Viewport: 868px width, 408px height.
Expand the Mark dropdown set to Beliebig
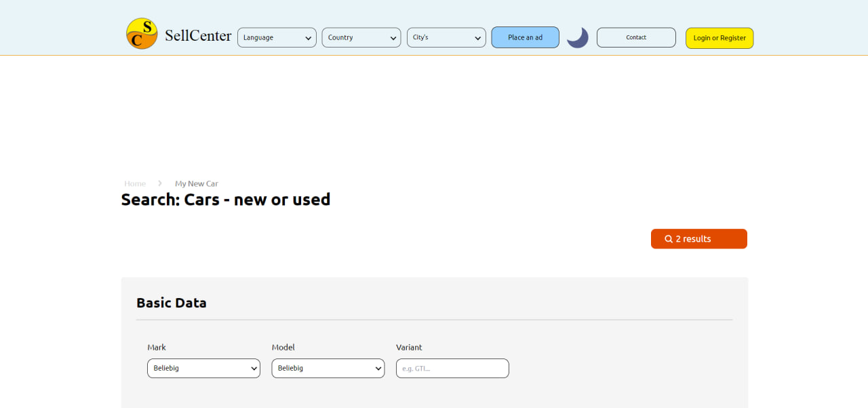tap(203, 368)
